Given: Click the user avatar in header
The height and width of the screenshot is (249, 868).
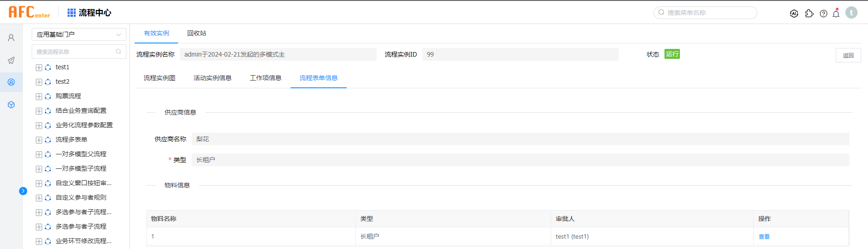Looking at the screenshot, I should tap(851, 13).
